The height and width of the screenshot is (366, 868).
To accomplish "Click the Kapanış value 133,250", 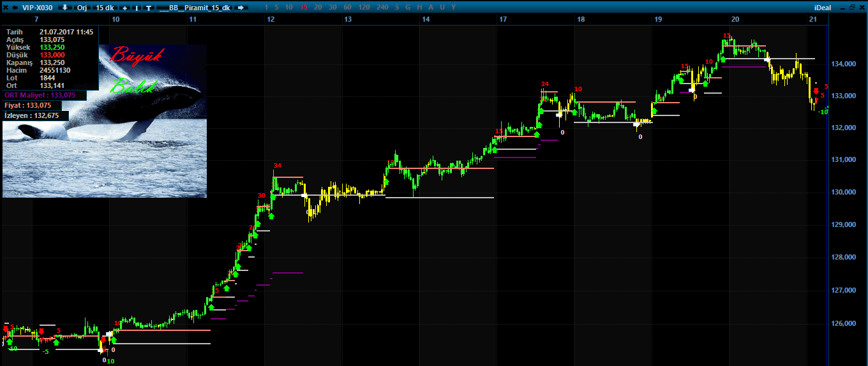I will click(x=52, y=62).
